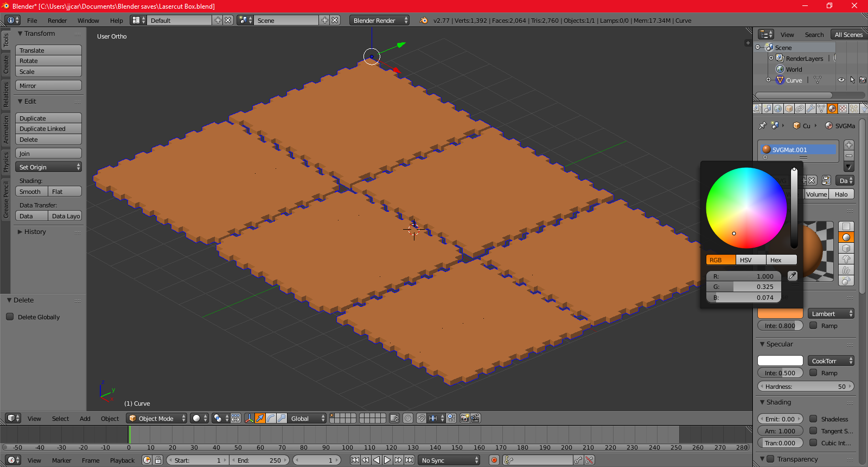Toggle selectability cursor for Curve in outliner
The image size is (868, 467).
(x=852, y=80)
